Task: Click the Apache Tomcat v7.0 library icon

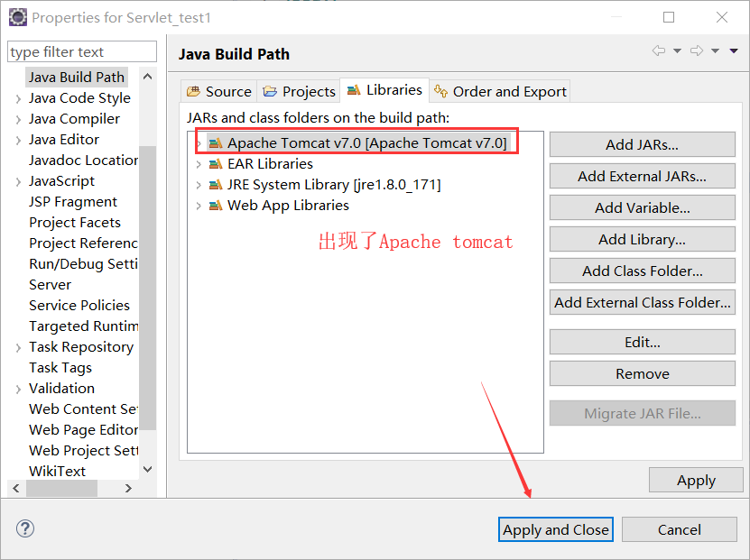Action: (216, 142)
